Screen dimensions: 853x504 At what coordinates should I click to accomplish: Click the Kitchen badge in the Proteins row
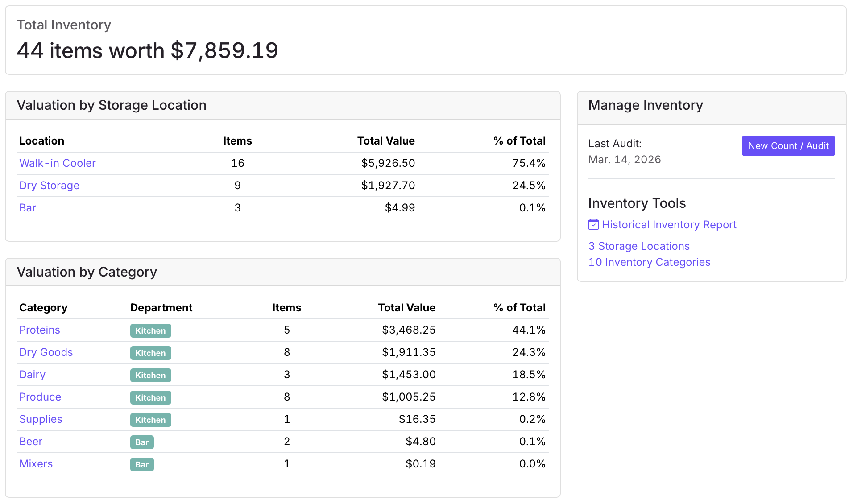[x=151, y=330]
